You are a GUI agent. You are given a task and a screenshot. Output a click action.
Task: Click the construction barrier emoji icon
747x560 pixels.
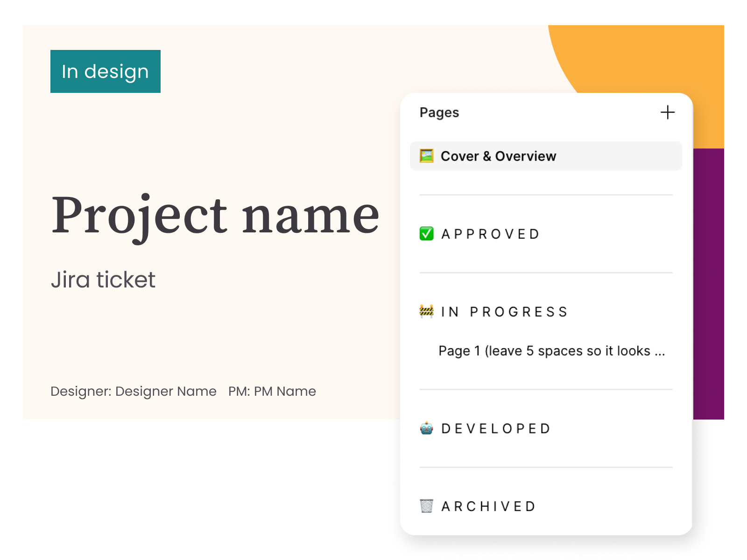tap(427, 311)
